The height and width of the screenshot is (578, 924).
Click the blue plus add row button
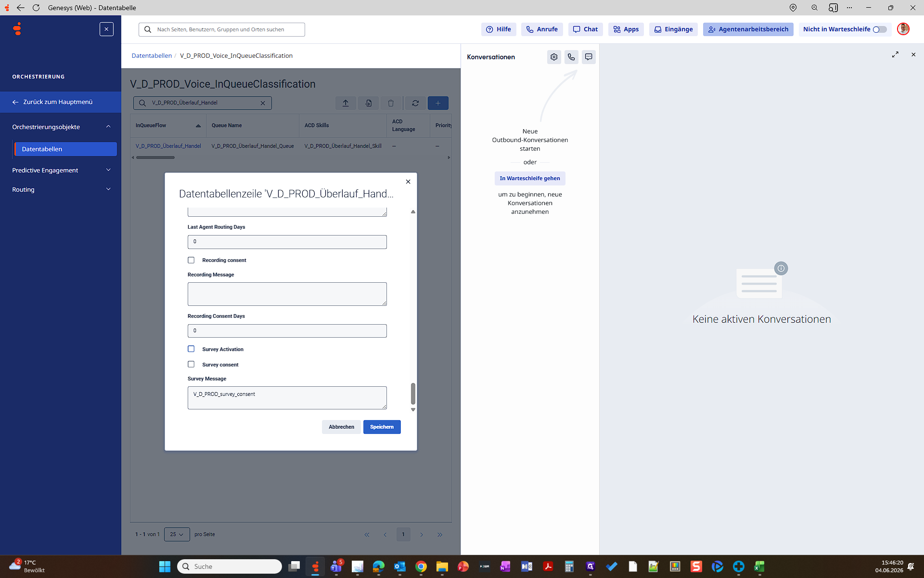click(438, 103)
